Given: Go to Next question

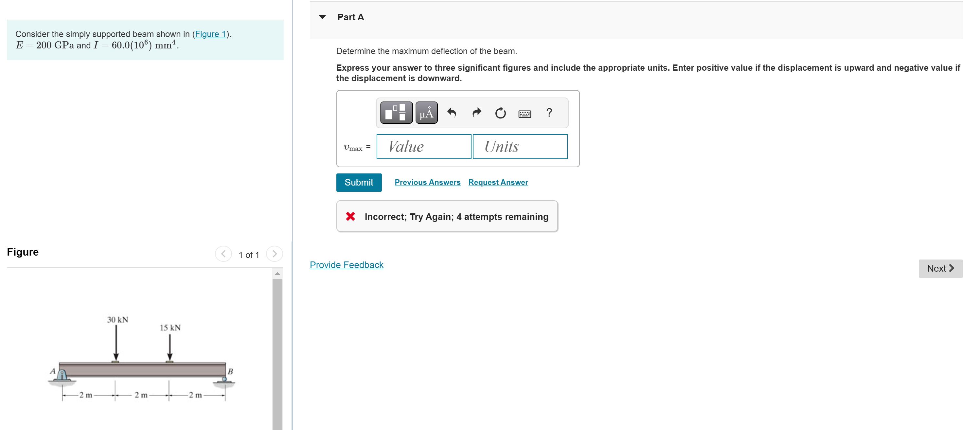Looking at the screenshot, I should tap(940, 269).
